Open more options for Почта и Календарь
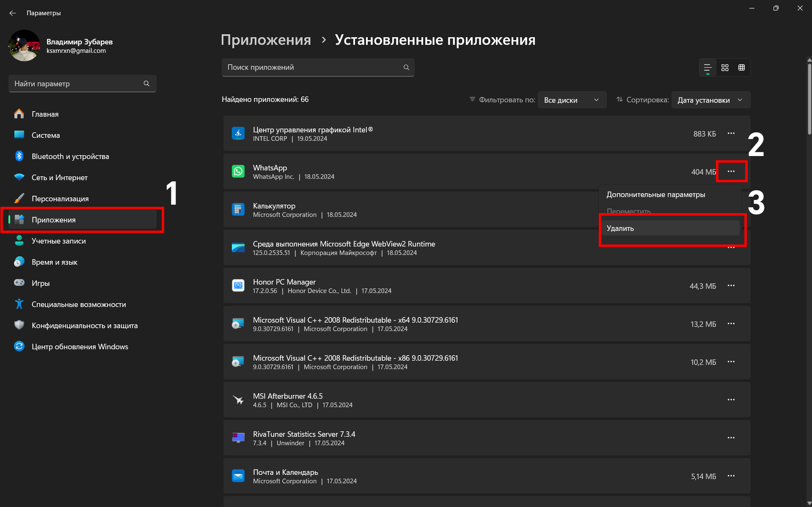 click(731, 476)
